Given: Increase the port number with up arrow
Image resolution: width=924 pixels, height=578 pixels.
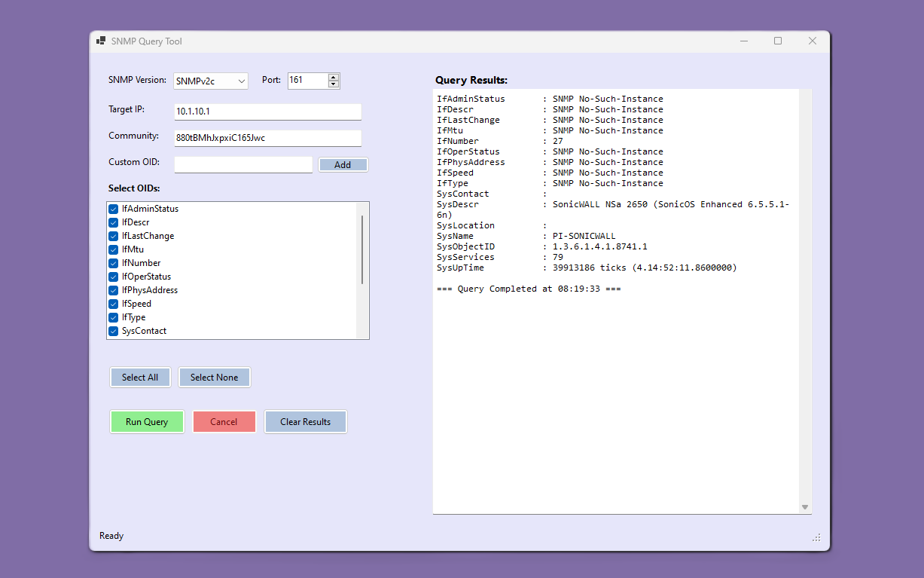Looking at the screenshot, I should (334, 76).
